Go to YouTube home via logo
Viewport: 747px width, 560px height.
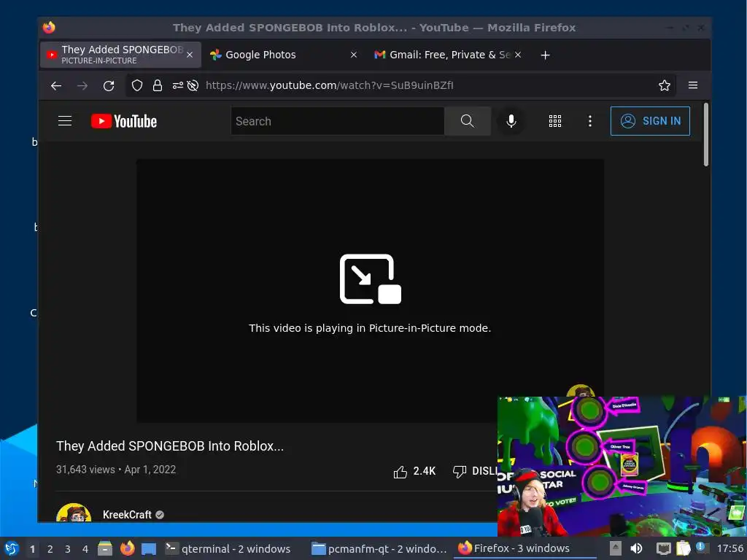[x=124, y=121]
